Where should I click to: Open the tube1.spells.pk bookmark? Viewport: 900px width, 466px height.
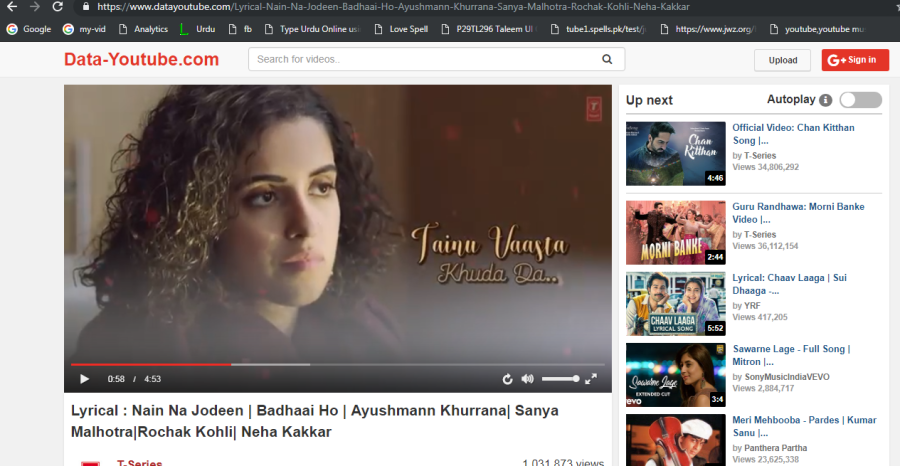(598, 29)
